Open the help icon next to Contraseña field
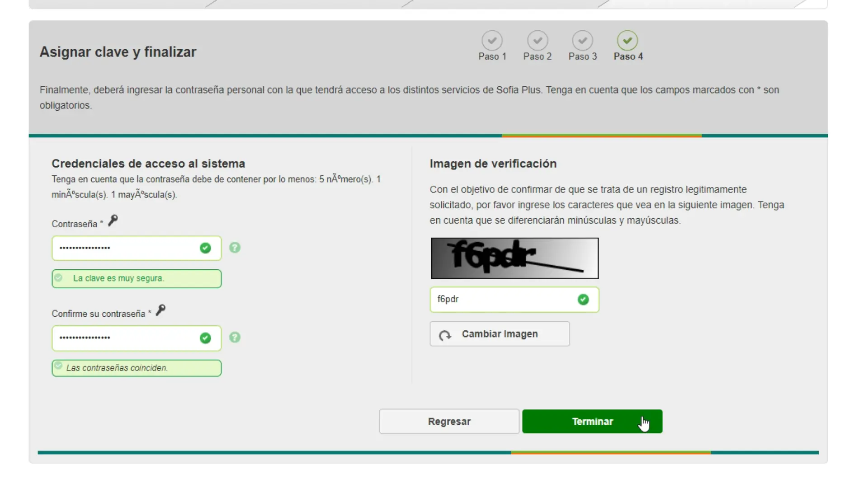 (x=235, y=248)
